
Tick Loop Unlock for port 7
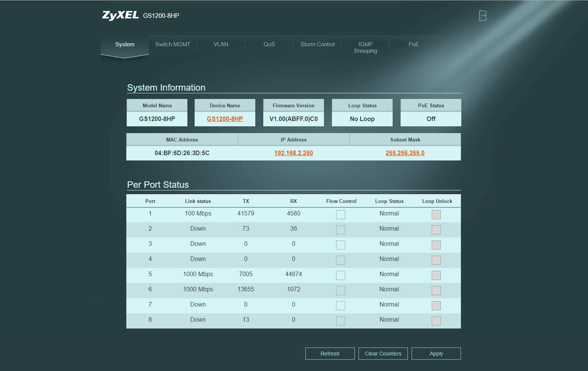[x=436, y=306]
